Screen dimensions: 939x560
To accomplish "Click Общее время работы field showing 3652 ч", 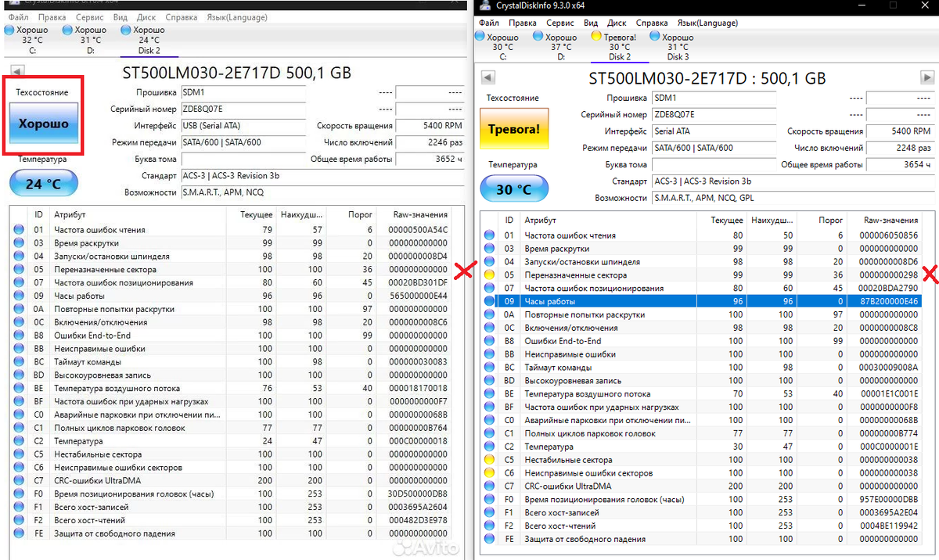I will [x=430, y=159].
